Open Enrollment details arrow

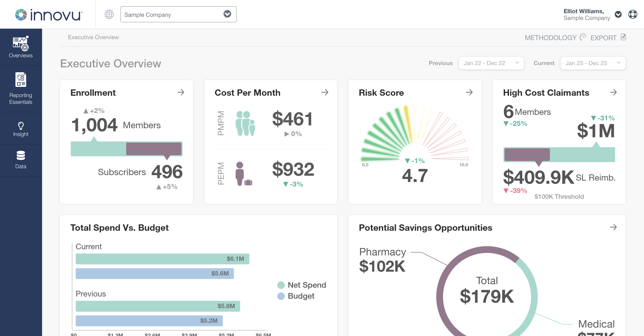click(181, 92)
